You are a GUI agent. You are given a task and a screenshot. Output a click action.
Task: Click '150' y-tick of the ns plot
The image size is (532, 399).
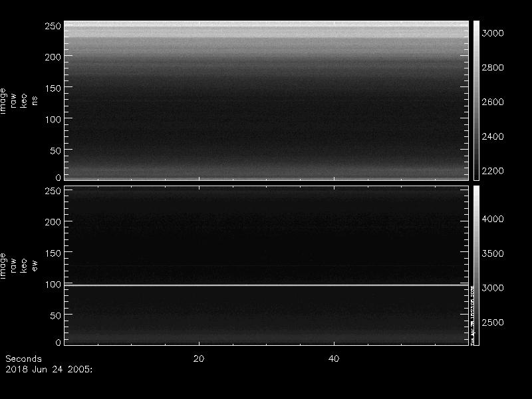(53, 88)
